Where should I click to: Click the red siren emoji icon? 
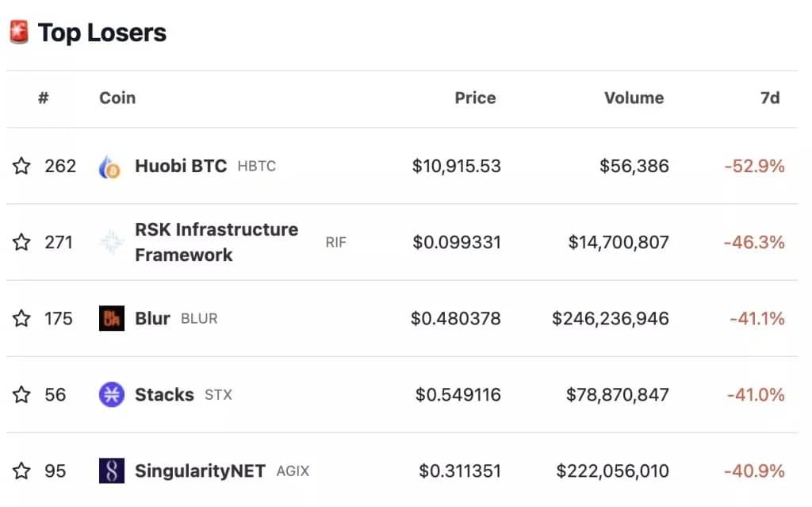19,33
